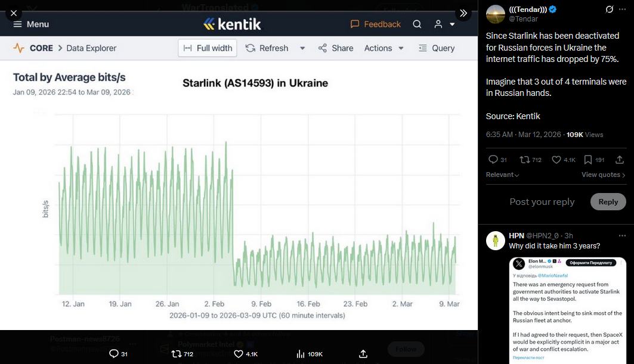634x364 pixels.
Task: Open the Relevant replies sort dropdown
Action: (x=502, y=175)
